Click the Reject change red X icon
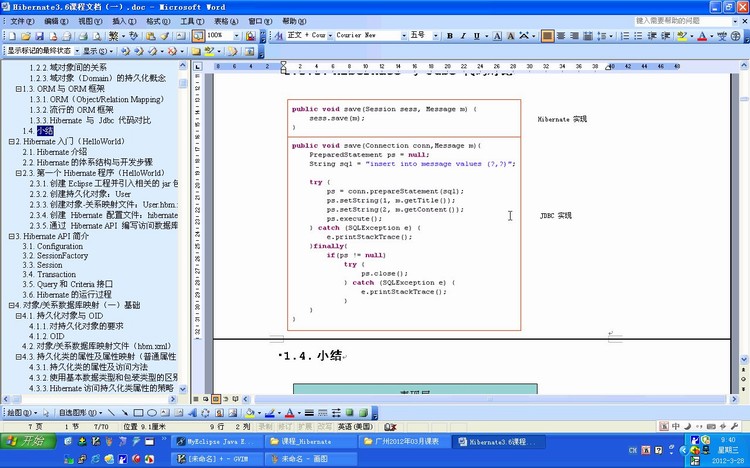Viewport: 750px width, 468px height. [172, 51]
